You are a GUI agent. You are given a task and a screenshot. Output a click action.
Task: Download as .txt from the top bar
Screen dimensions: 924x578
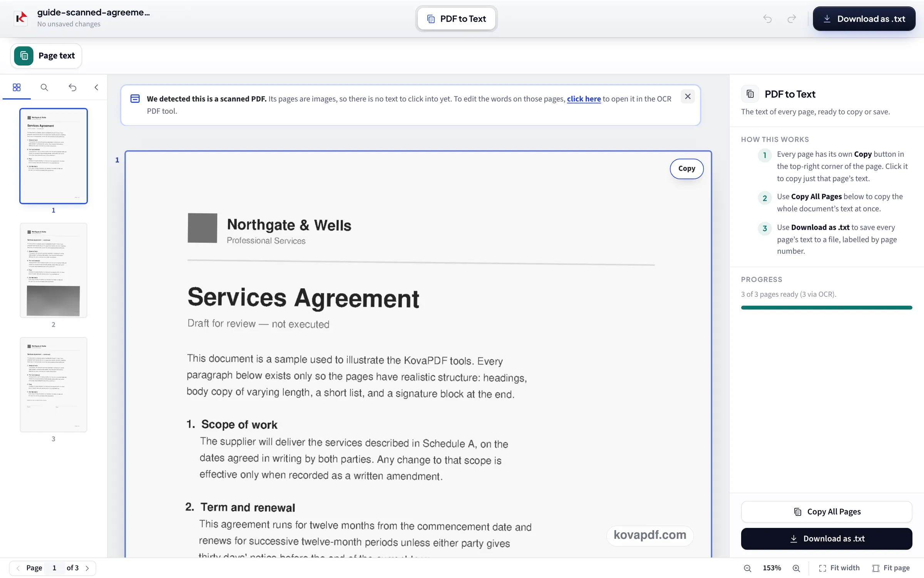click(x=864, y=18)
